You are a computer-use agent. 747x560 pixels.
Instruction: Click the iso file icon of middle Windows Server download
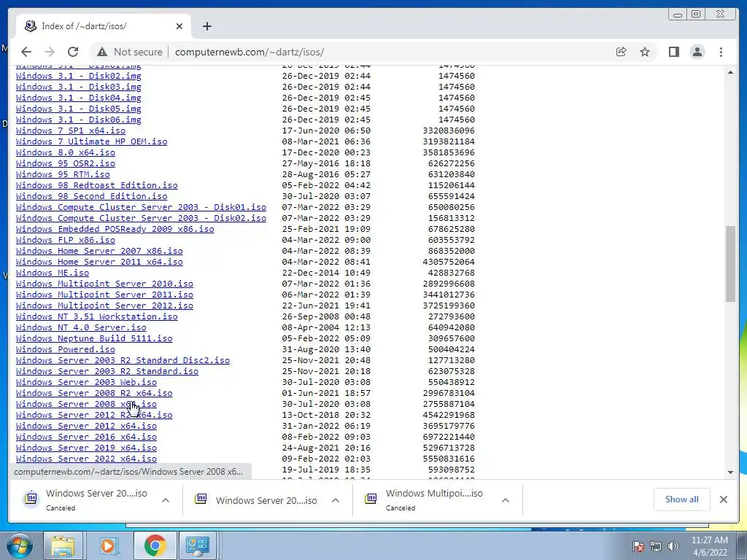(201, 499)
